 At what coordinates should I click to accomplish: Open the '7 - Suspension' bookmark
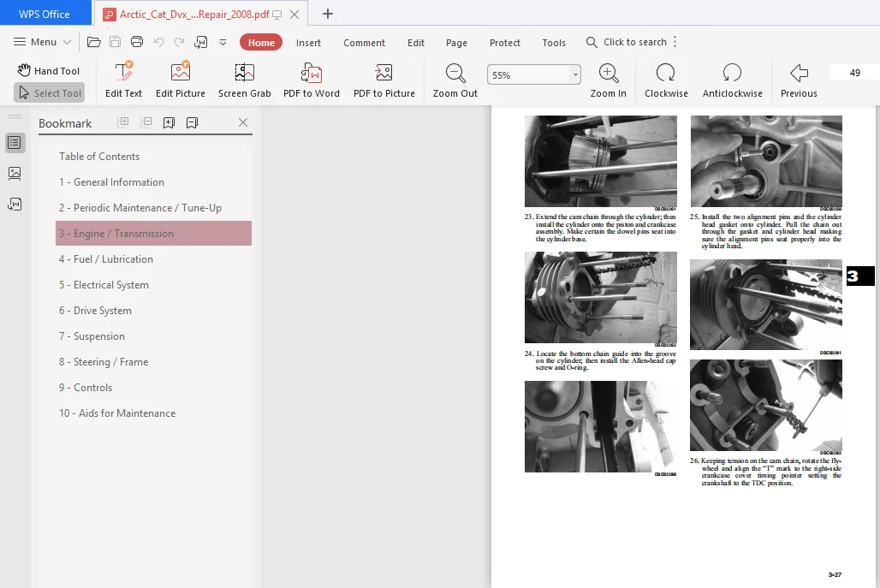tap(153, 336)
